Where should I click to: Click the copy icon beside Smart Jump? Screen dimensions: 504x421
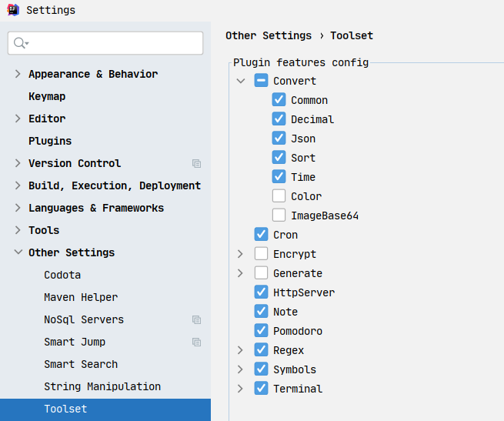(x=196, y=342)
